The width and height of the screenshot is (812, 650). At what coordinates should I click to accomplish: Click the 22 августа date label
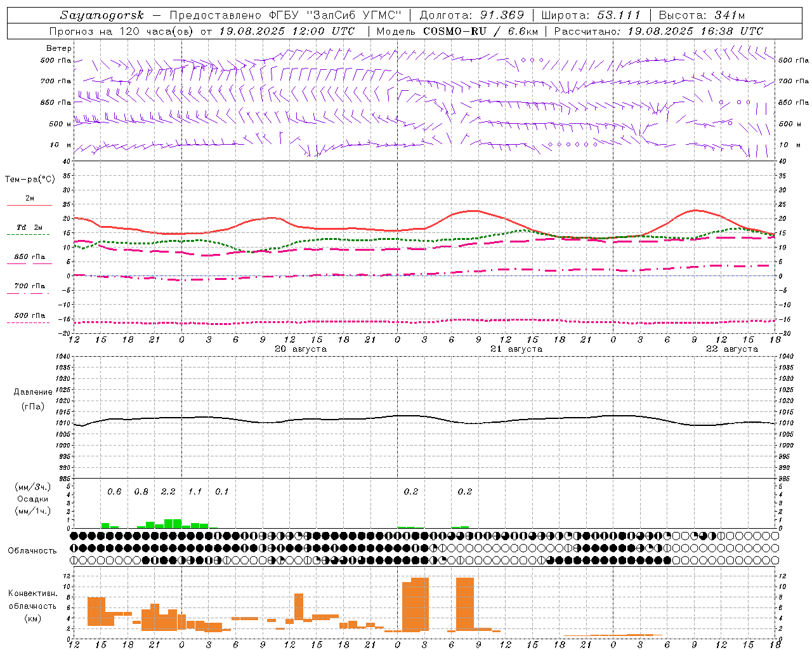[732, 349]
